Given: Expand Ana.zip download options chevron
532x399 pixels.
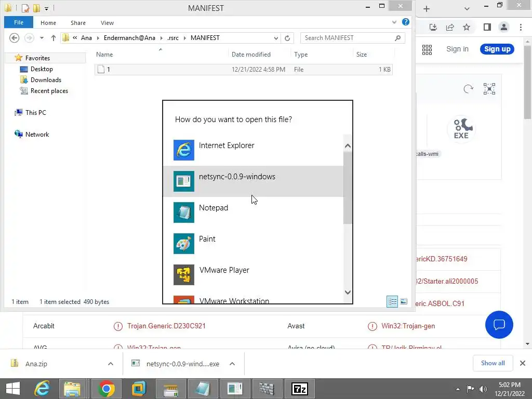Looking at the screenshot, I should tap(111, 364).
